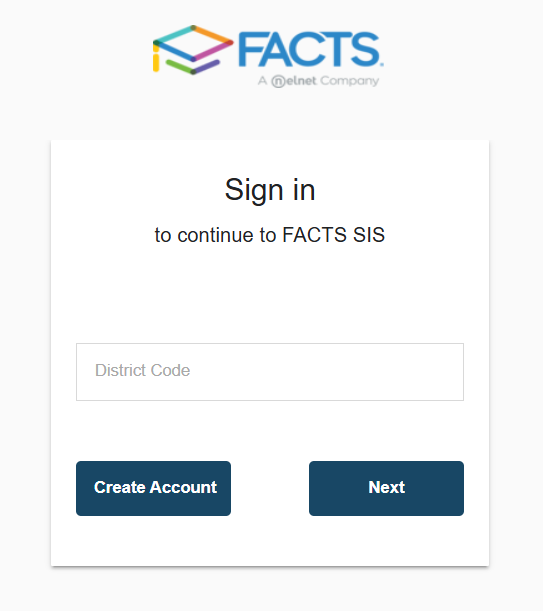Click the Next button
This screenshot has height=611, width=543.
click(x=386, y=488)
